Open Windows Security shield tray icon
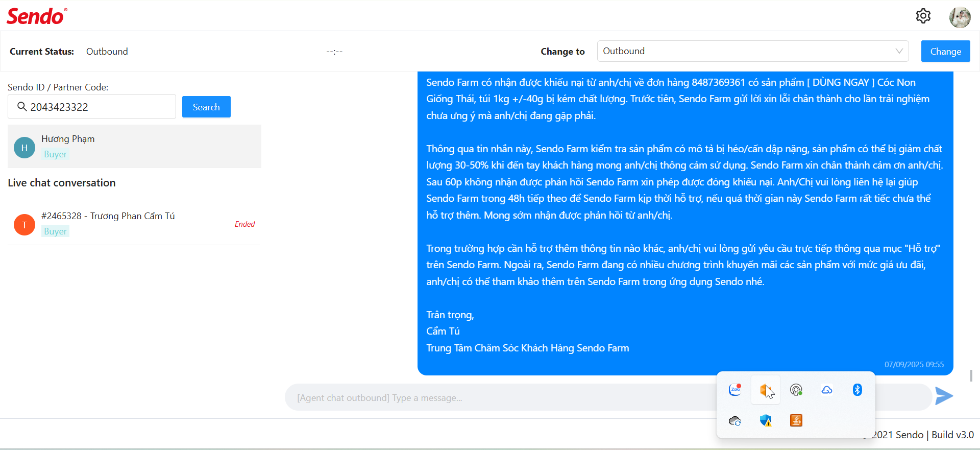The height and width of the screenshot is (450, 980). [766, 420]
